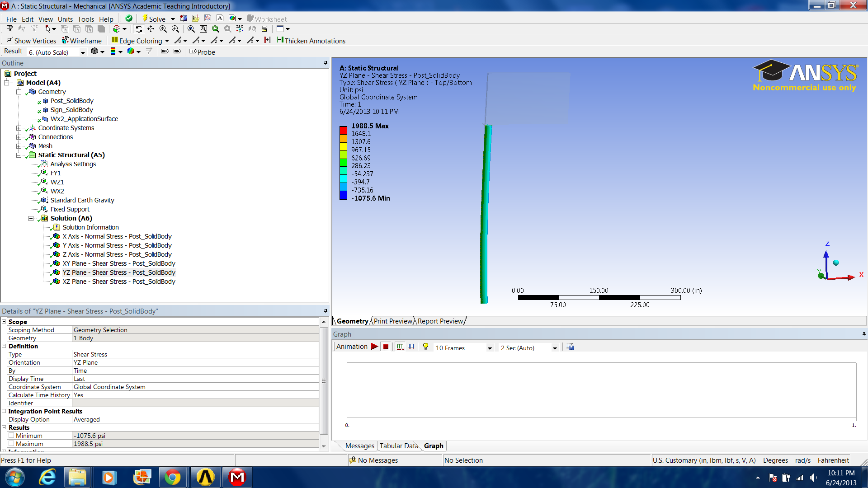Click the Export Video File icon
868x488 pixels.
tap(570, 347)
